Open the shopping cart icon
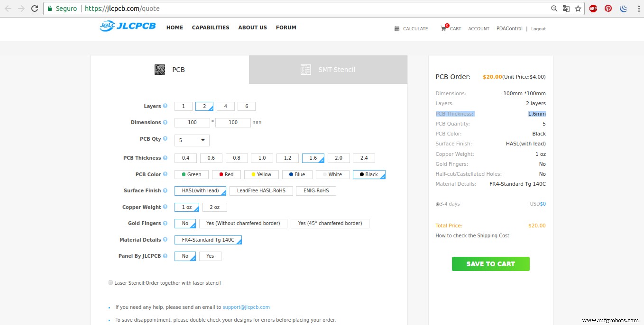The height and width of the screenshot is (325, 644). tap(443, 28)
